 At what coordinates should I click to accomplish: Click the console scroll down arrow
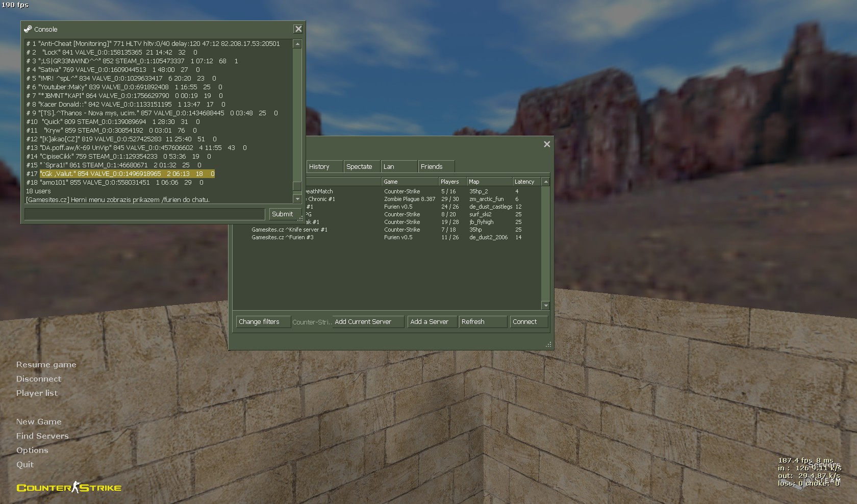coord(297,198)
